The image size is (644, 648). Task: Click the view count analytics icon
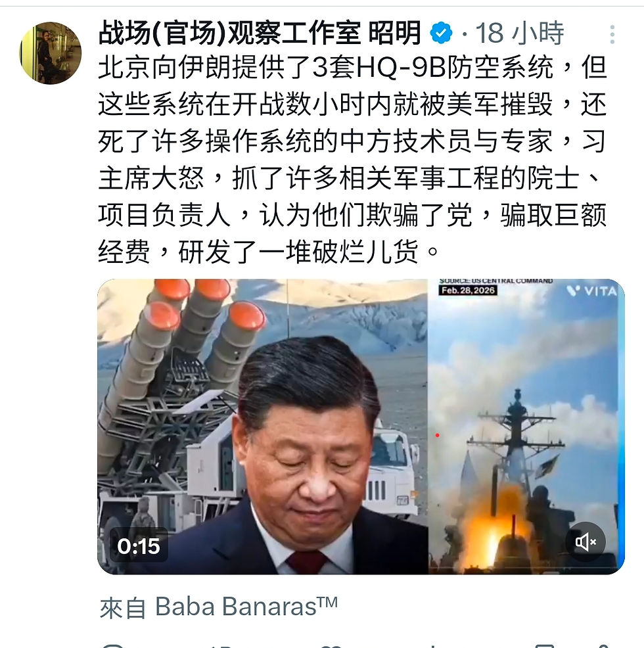click(x=433, y=645)
